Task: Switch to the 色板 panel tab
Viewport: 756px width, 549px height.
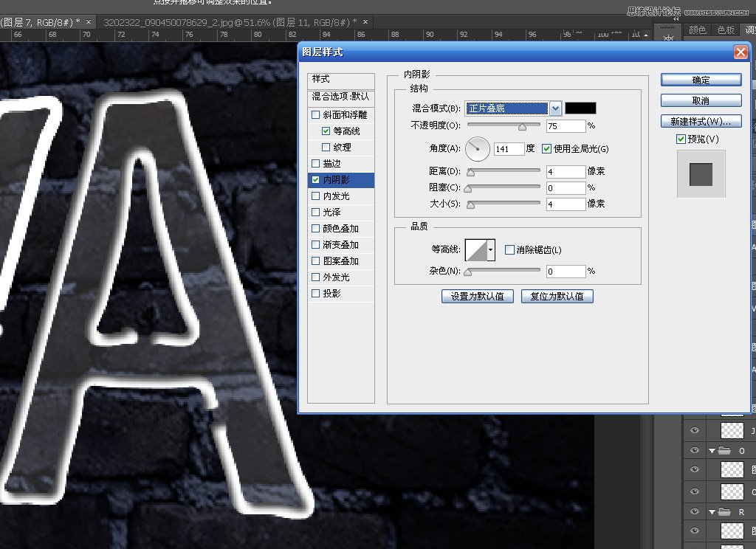Action: [726, 30]
